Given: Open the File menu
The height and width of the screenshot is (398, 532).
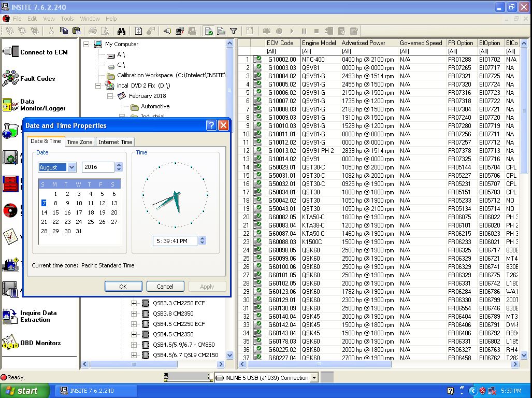Looking at the screenshot, I should tap(17, 19).
